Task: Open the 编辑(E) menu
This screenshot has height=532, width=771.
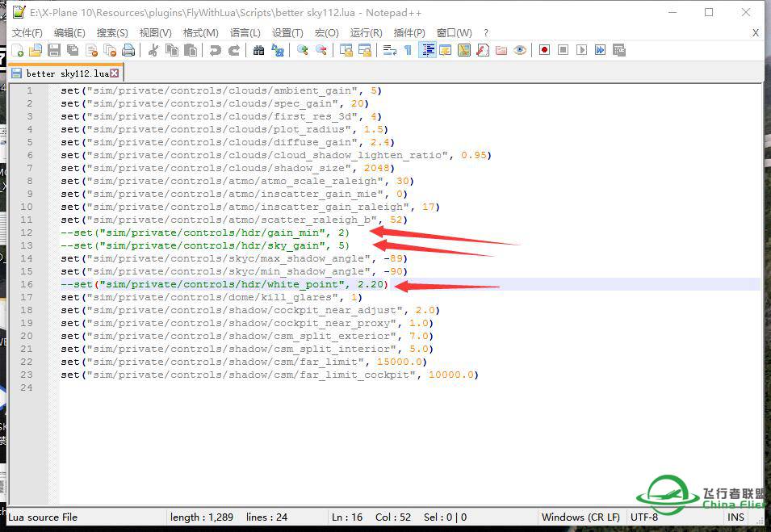Action: 69,33
